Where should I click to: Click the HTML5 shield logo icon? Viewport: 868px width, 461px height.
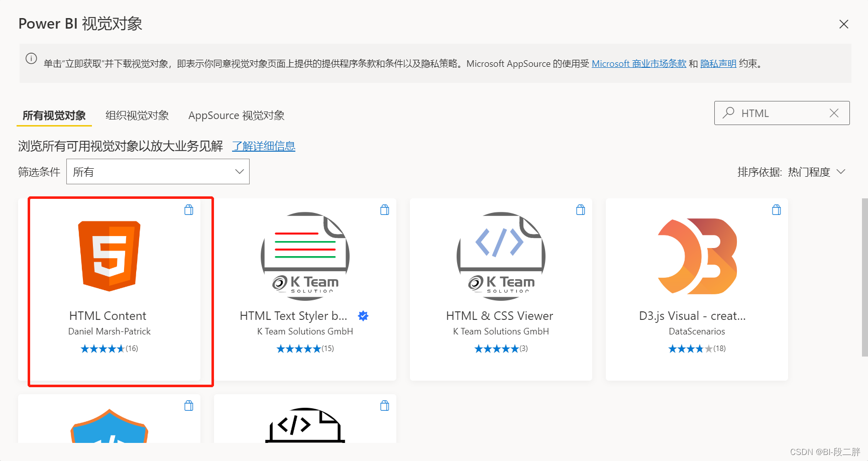[110, 256]
